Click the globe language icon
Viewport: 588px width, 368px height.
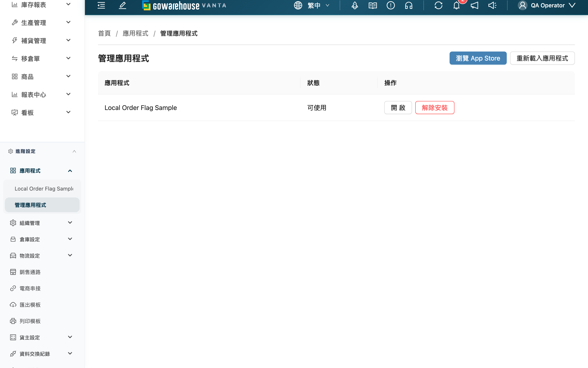pos(298,5)
